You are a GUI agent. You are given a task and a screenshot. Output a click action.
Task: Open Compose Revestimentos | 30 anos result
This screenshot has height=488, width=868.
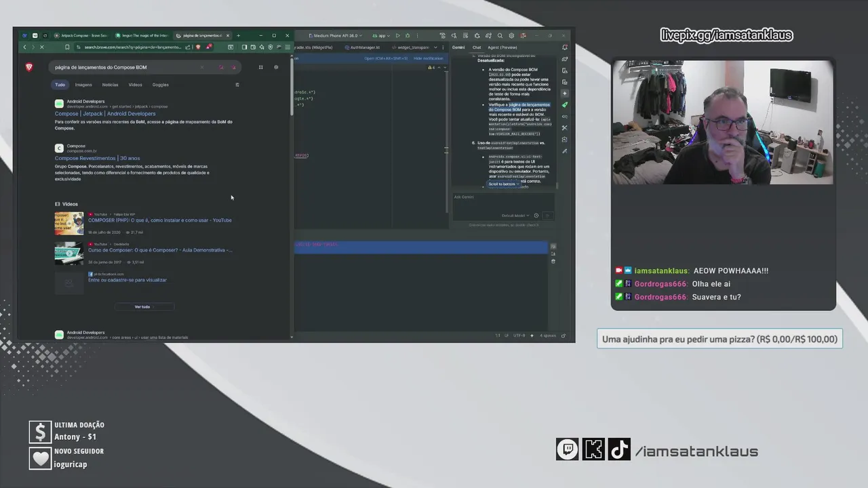98,159
